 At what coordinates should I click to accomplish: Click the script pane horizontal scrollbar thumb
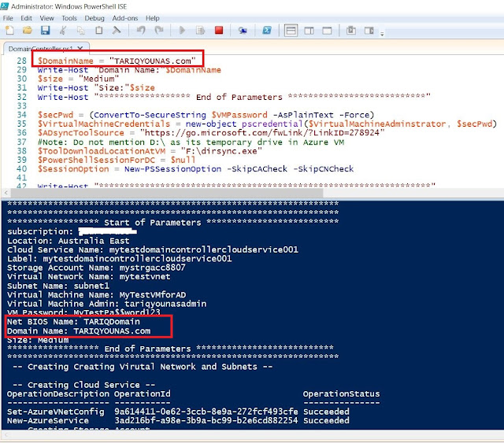coord(167,193)
